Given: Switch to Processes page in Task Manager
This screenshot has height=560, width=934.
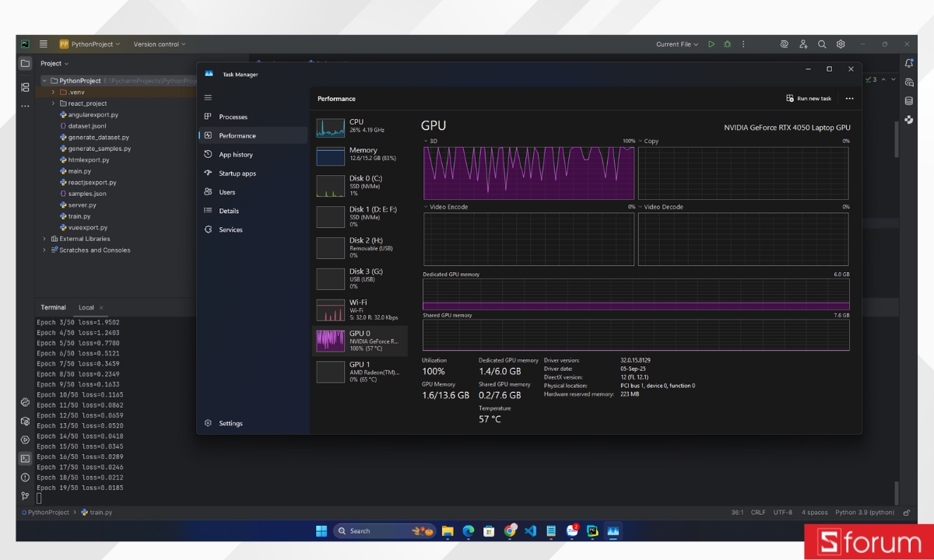Looking at the screenshot, I should tap(253, 117).
